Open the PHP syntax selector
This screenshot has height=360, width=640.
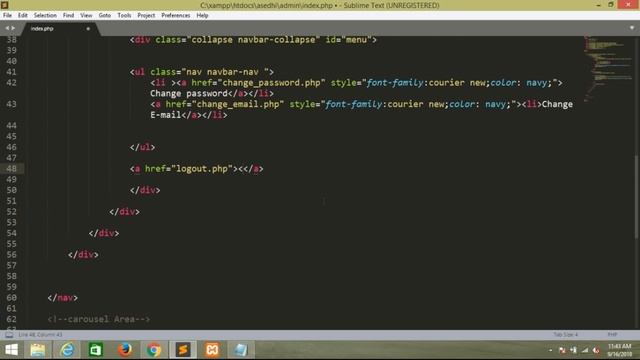pos(612,335)
